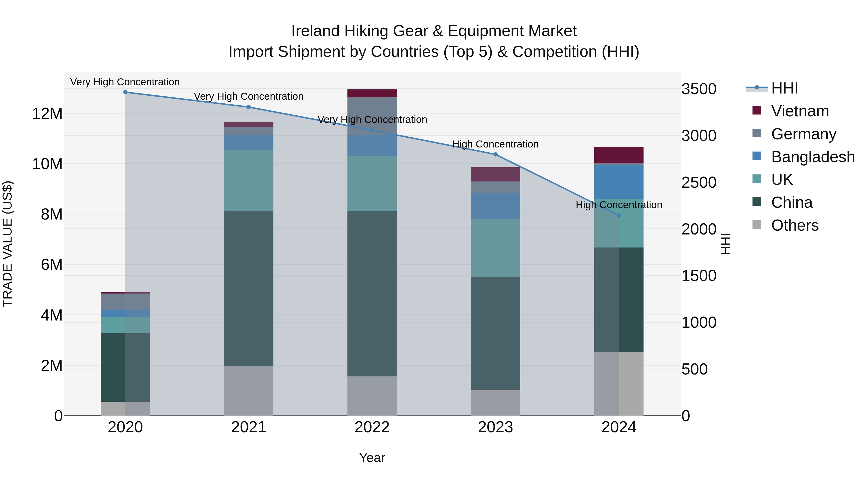The height and width of the screenshot is (488, 868).
Task: Click the Bangladesh blue legend swatch
Action: tap(757, 156)
